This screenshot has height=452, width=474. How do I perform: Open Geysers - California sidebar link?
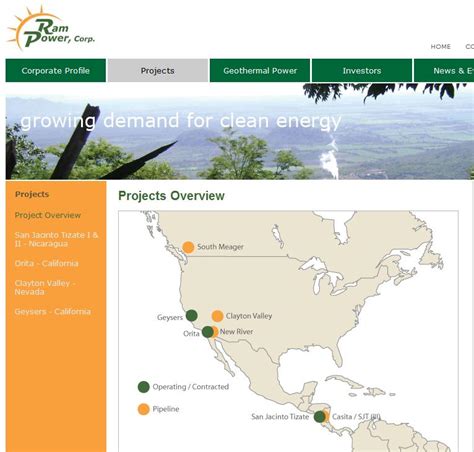tap(52, 312)
